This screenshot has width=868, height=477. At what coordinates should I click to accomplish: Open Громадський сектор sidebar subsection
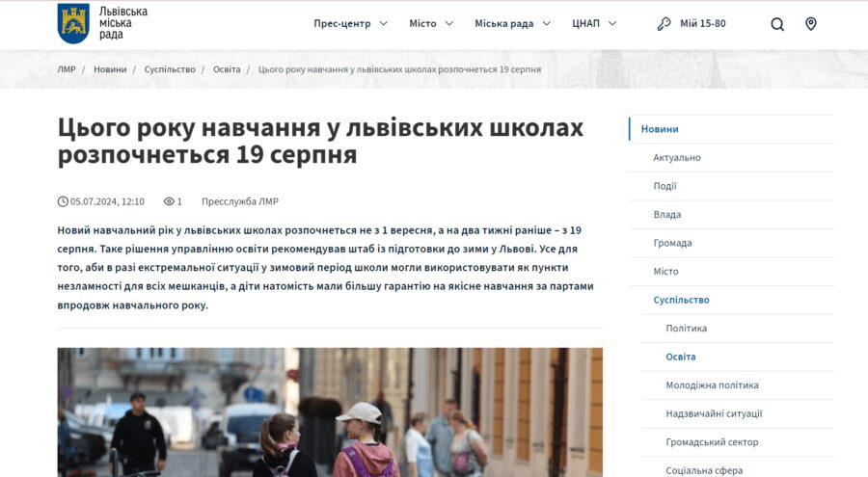click(712, 442)
